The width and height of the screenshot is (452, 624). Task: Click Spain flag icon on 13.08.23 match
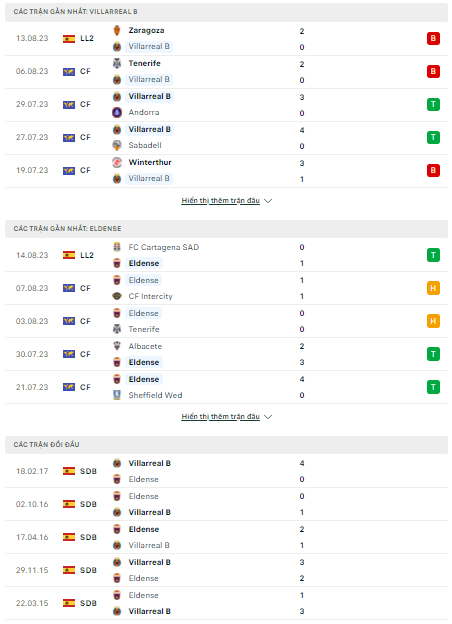click(69, 39)
